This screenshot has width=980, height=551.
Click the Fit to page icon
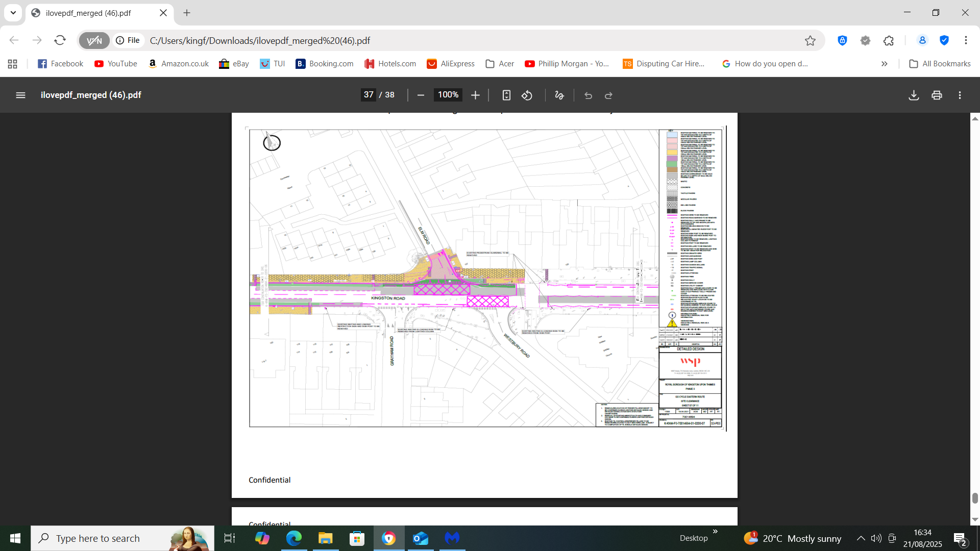(506, 95)
